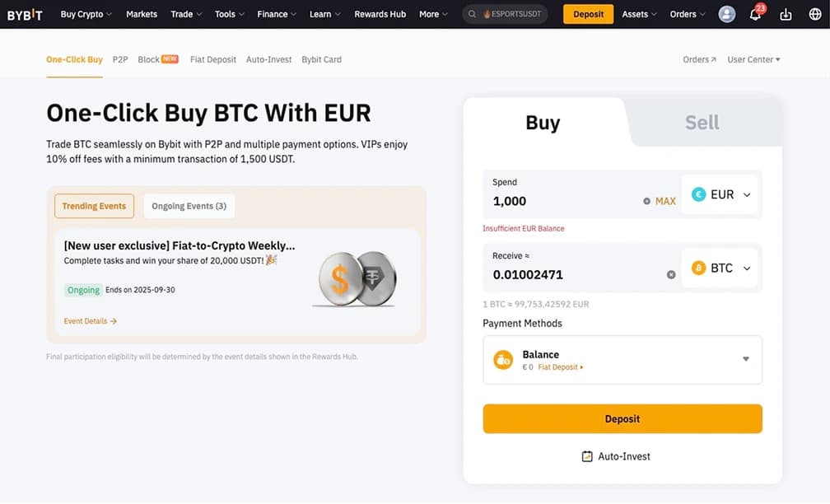Click the profile avatar icon
This screenshot has height=504, width=830.
(726, 14)
